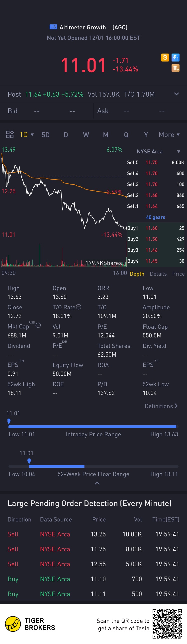The image size is (187, 644).
Task: Tap the Total Shares 62.50M value
Action: [x=107, y=355]
